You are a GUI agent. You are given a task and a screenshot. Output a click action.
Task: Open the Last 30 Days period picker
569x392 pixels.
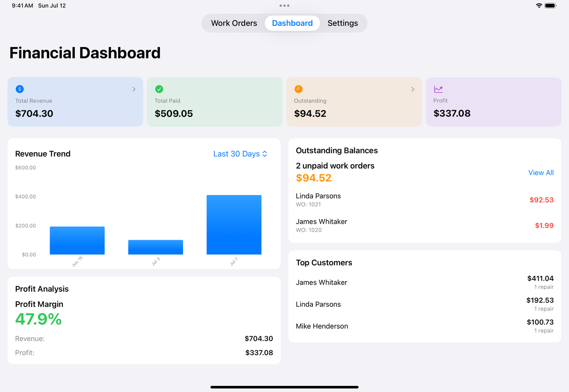(240, 154)
